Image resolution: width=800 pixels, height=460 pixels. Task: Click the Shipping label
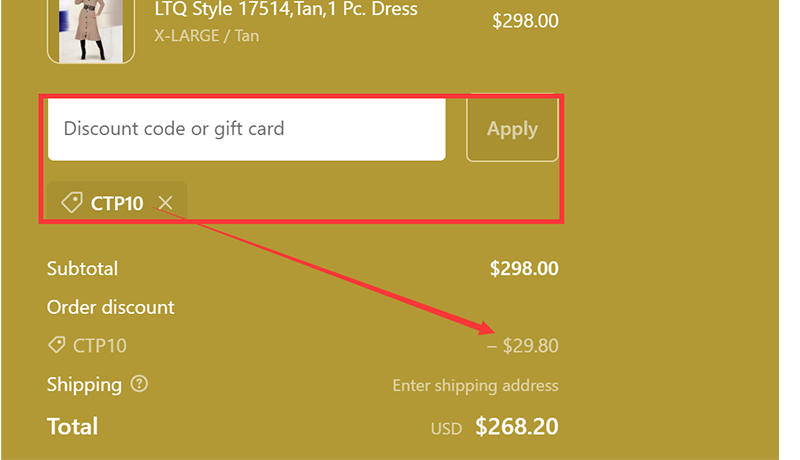84,385
